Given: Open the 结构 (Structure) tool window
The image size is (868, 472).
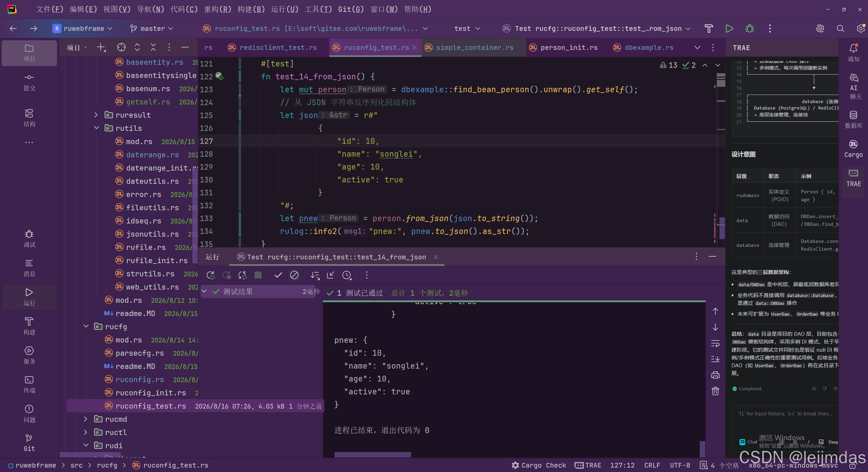Looking at the screenshot, I should tap(29, 118).
